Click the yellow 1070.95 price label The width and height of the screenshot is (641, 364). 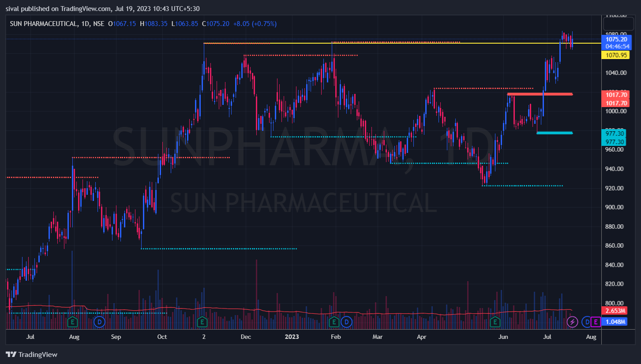(x=616, y=55)
